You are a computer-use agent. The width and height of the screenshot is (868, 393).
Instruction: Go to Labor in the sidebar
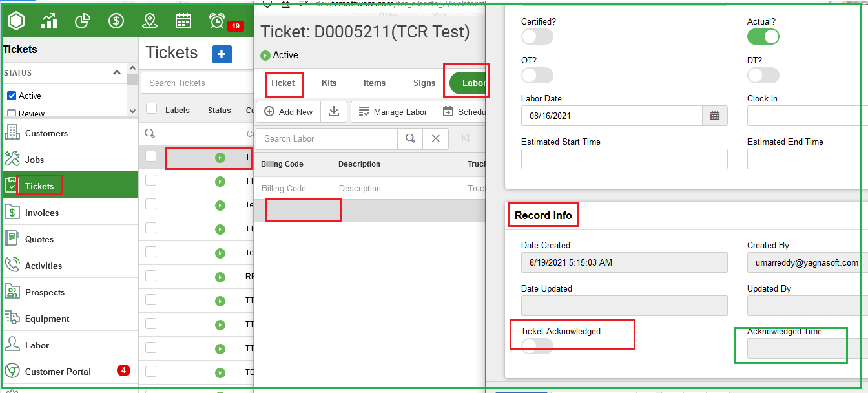pyautogui.click(x=69, y=345)
